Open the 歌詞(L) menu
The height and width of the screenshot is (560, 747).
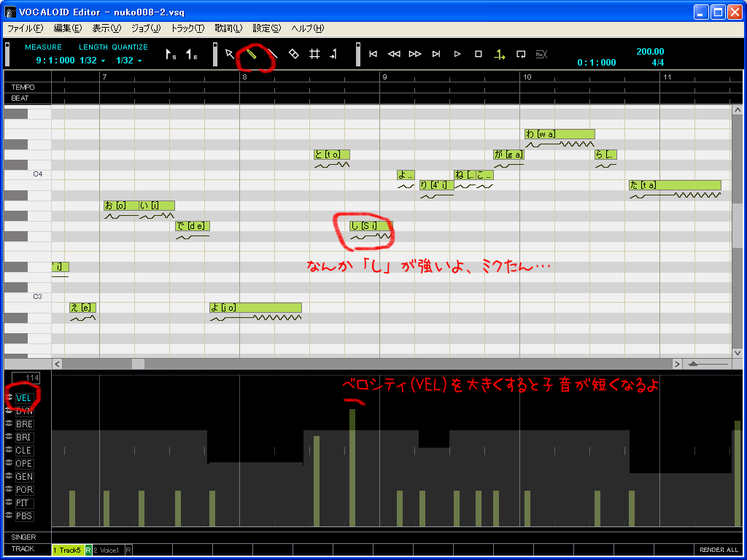pos(228,28)
